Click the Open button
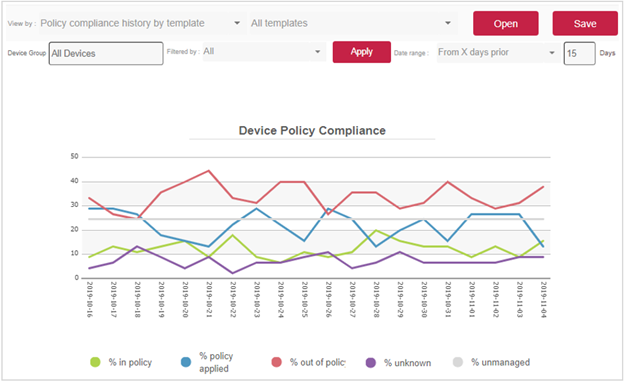 tap(505, 23)
